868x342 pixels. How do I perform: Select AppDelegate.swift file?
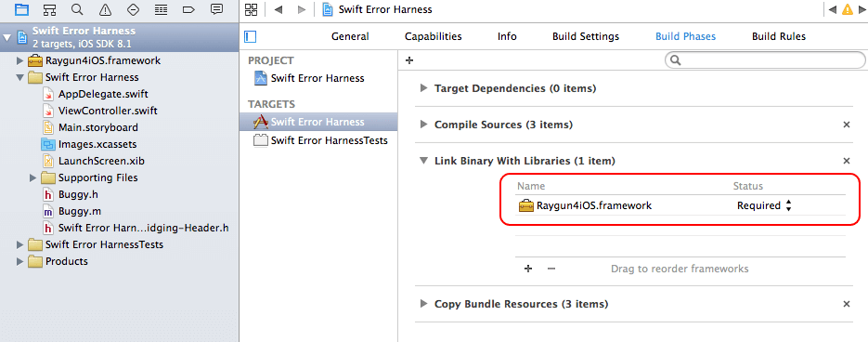103,94
